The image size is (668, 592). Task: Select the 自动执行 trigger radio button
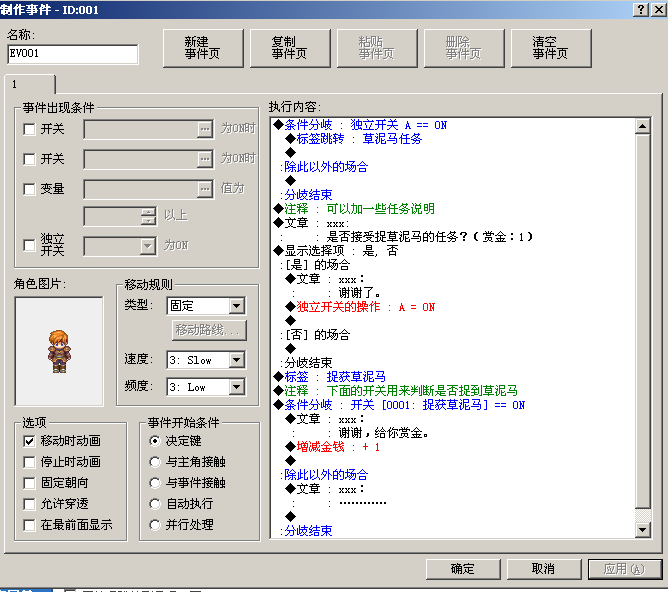[x=155, y=504]
